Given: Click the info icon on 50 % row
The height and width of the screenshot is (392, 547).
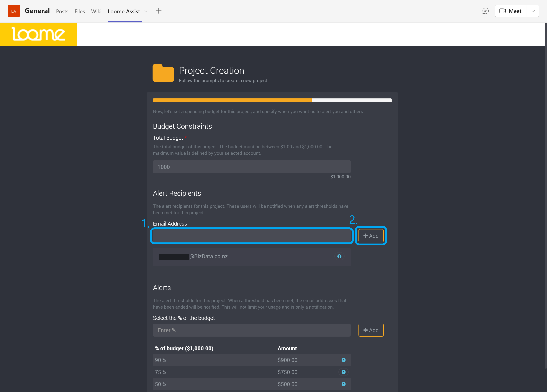Looking at the screenshot, I should 343,384.
